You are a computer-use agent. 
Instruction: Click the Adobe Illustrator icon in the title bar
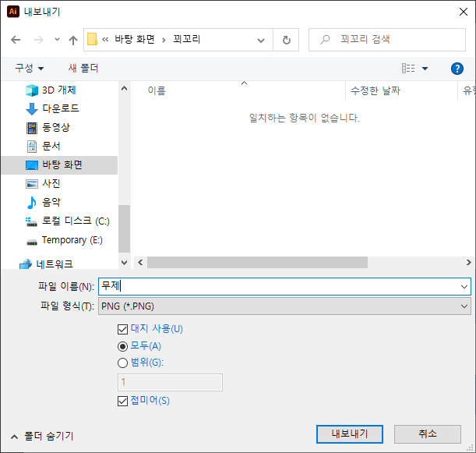pyautogui.click(x=13, y=12)
